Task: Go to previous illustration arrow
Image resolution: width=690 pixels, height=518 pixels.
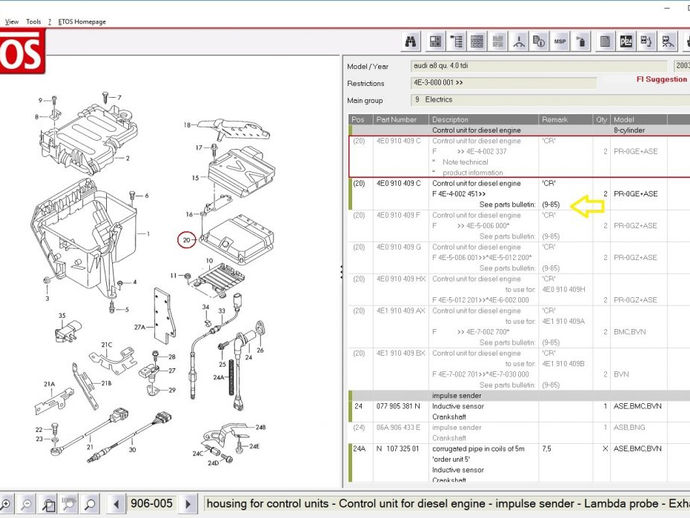Action: point(117,503)
